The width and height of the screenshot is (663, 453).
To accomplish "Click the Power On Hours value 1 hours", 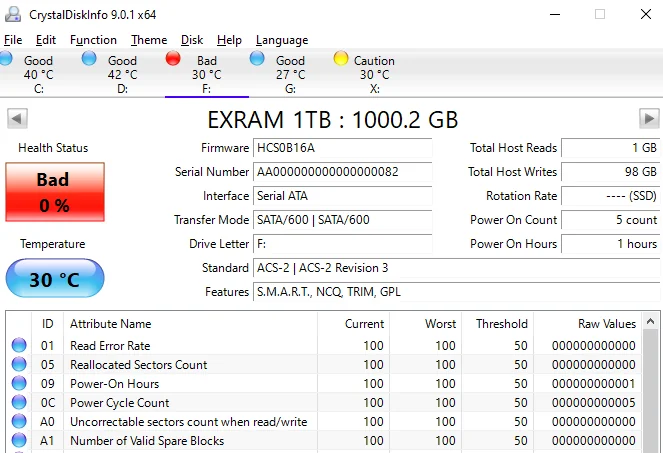I will 611,244.
